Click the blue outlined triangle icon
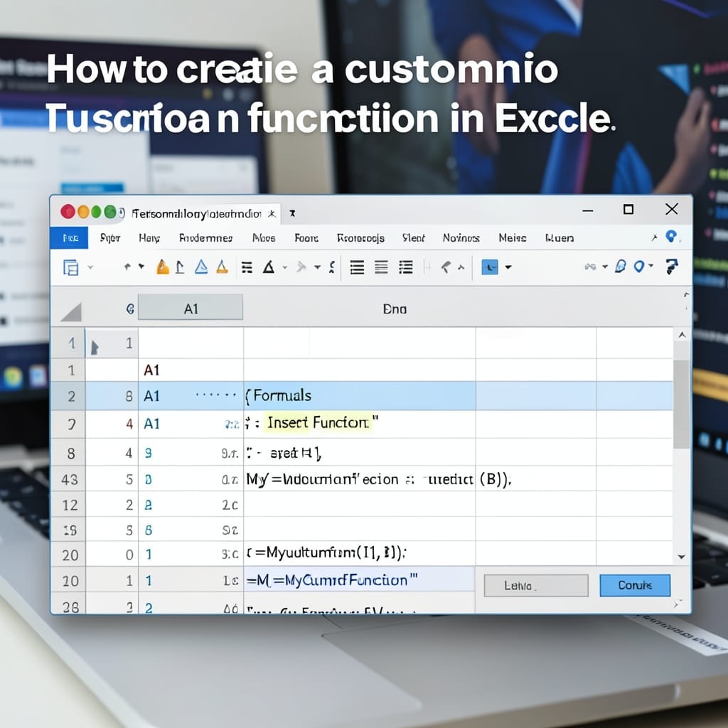The width and height of the screenshot is (728, 728). click(x=201, y=267)
